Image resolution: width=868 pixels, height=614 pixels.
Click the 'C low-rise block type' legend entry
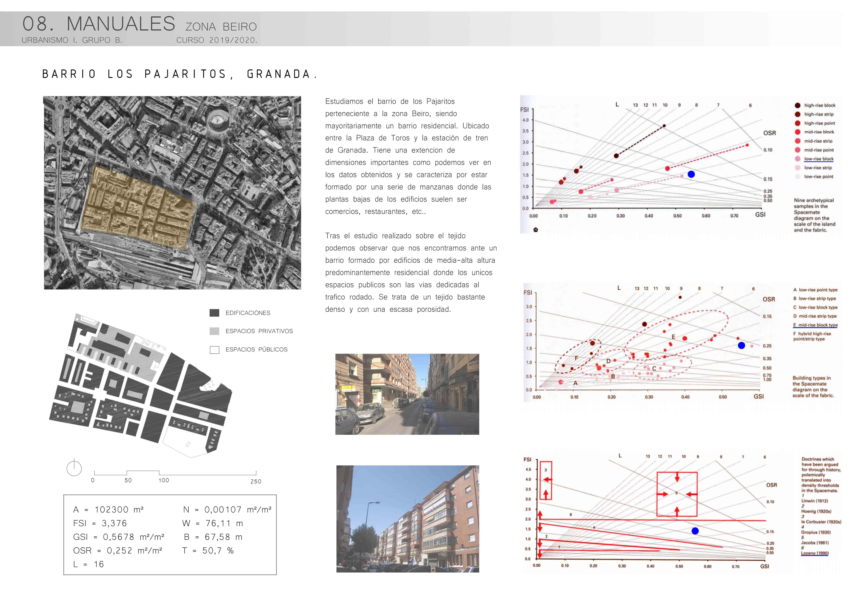pyautogui.click(x=816, y=307)
